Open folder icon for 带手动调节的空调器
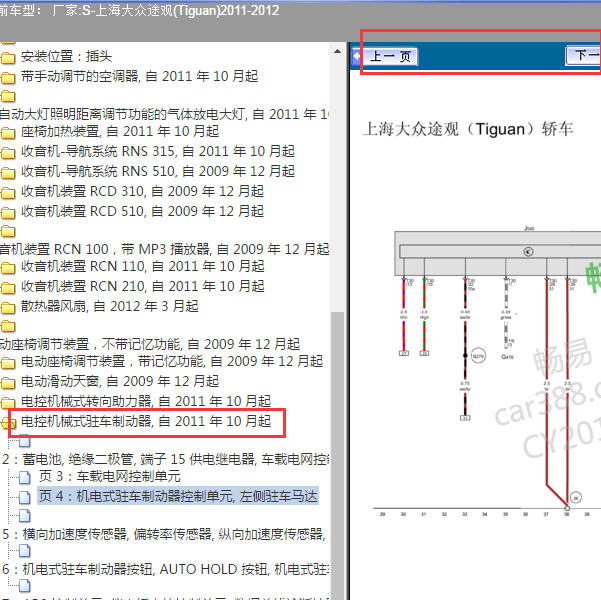Viewport: 601px width, 600px height. [8, 77]
